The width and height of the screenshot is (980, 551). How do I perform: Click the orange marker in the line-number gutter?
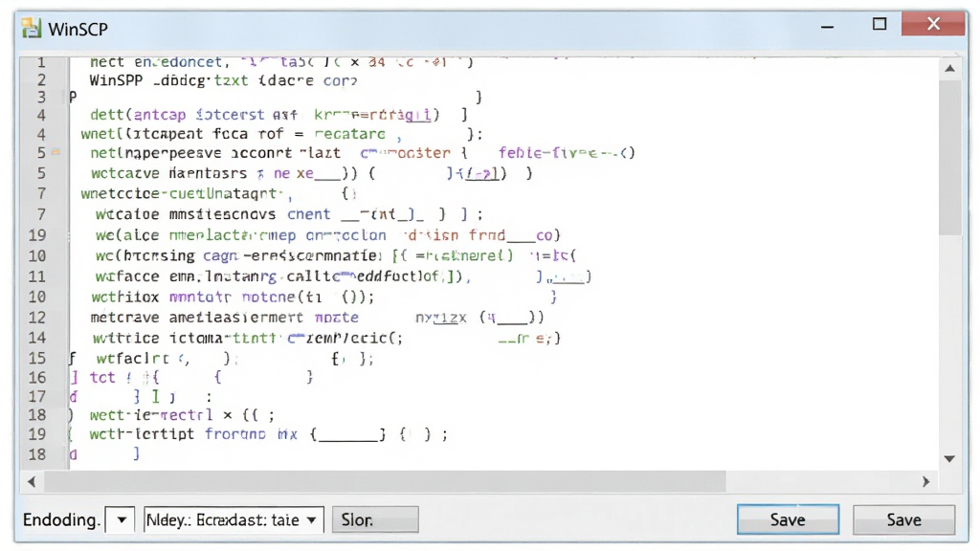click(56, 152)
